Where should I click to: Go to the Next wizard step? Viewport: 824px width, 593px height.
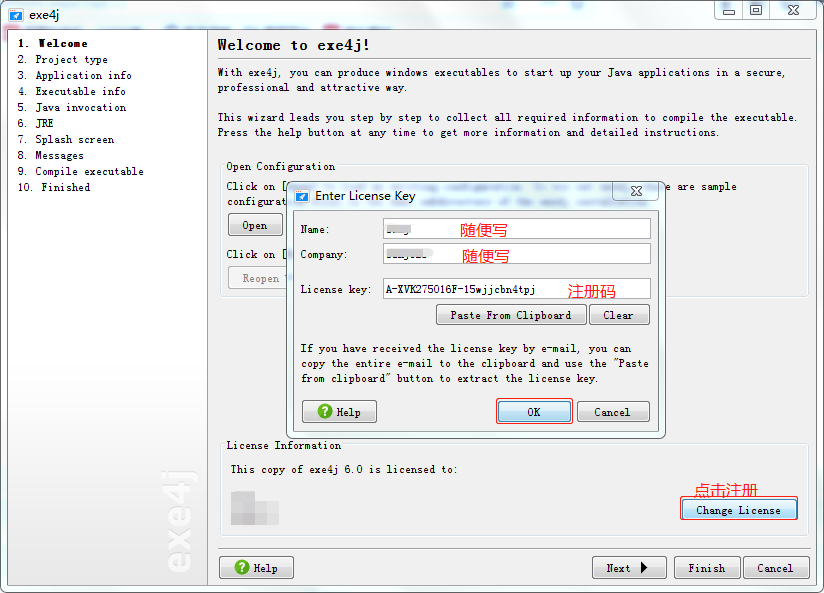click(629, 568)
